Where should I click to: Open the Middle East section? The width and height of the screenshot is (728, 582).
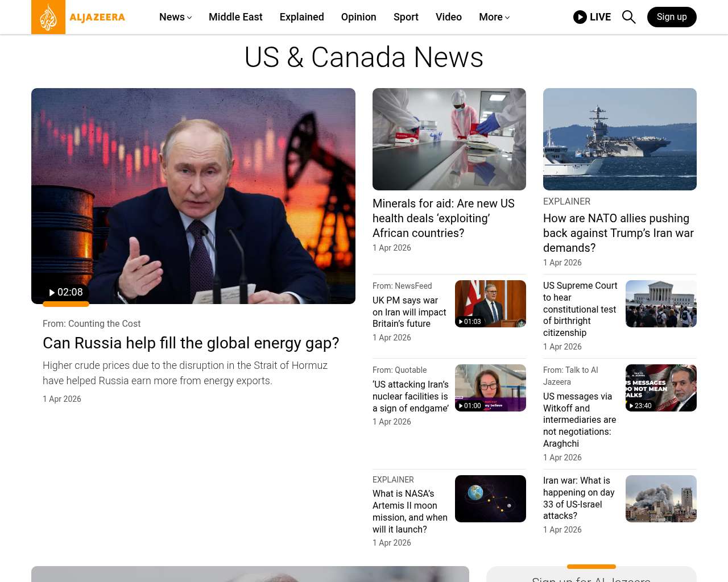(235, 17)
